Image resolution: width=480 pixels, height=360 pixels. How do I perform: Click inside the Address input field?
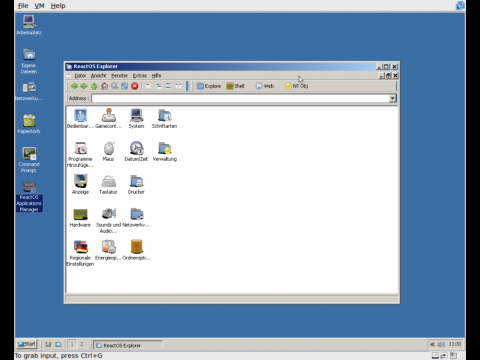point(241,98)
